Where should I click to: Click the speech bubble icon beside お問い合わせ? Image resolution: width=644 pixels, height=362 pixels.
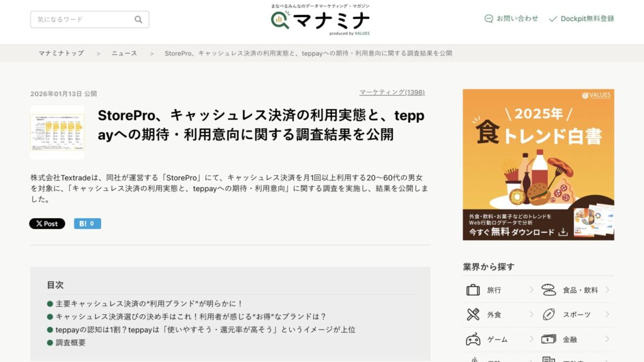coord(489,18)
